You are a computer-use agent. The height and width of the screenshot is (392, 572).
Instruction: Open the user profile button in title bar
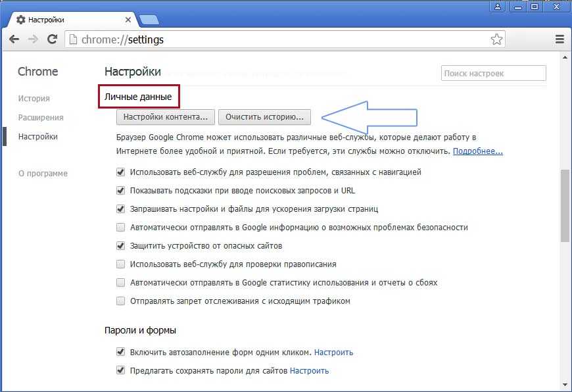point(497,6)
